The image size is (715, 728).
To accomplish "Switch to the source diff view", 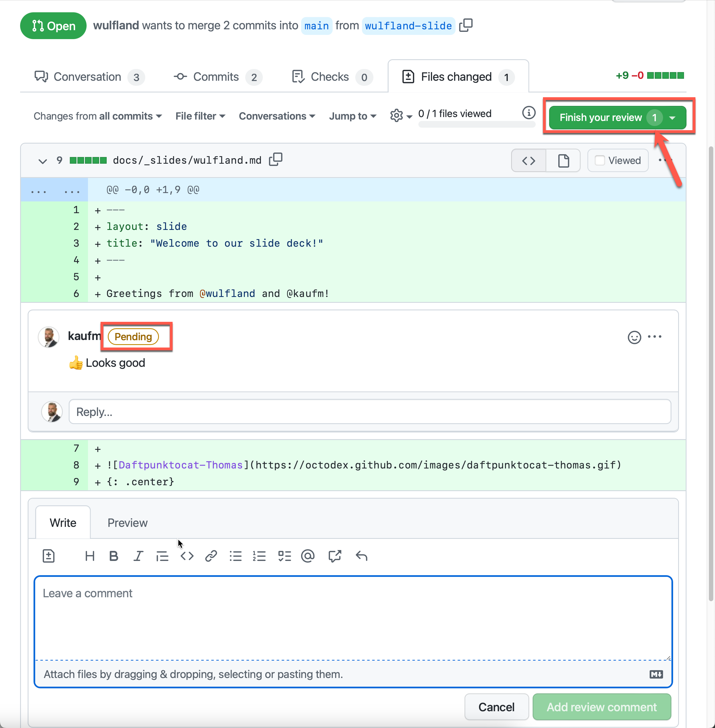I will pyautogui.click(x=528, y=161).
